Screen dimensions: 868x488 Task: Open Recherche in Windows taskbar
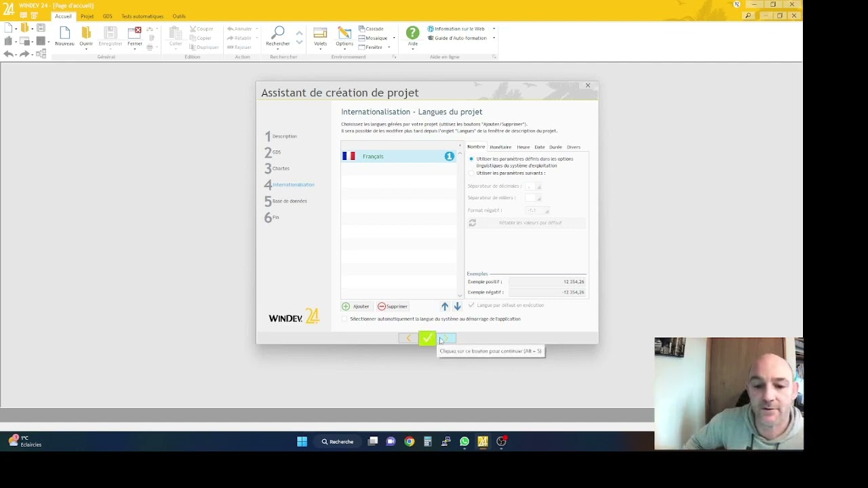click(338, 442)
